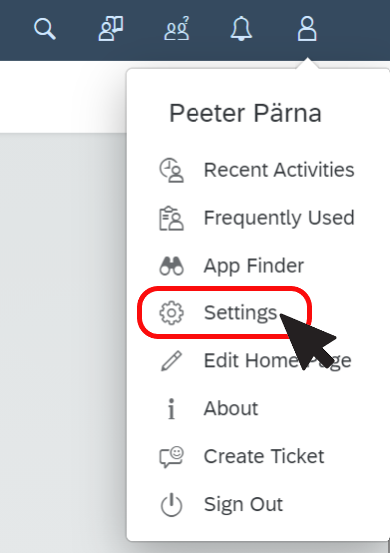Select Recent Activities menu entry
Image resolution: width=392 pixels, height=553 pixels.
258,170
